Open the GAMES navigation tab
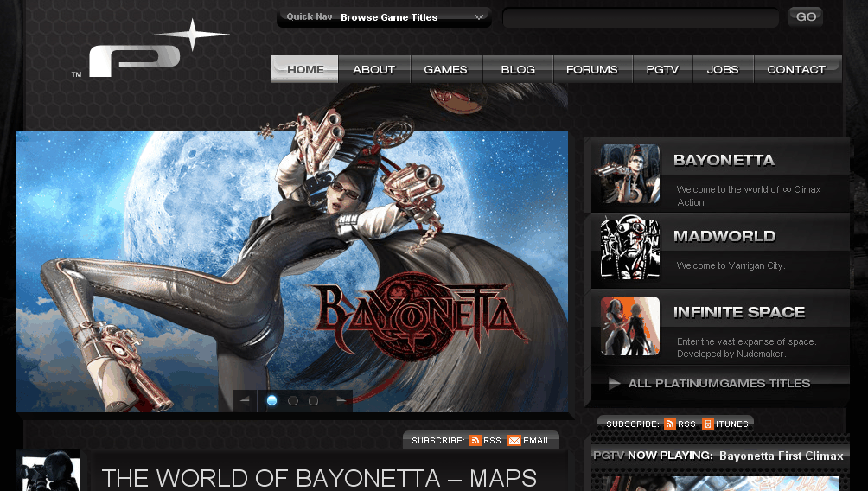The width and height of the screenshot is (868, 491). point(445,69)
